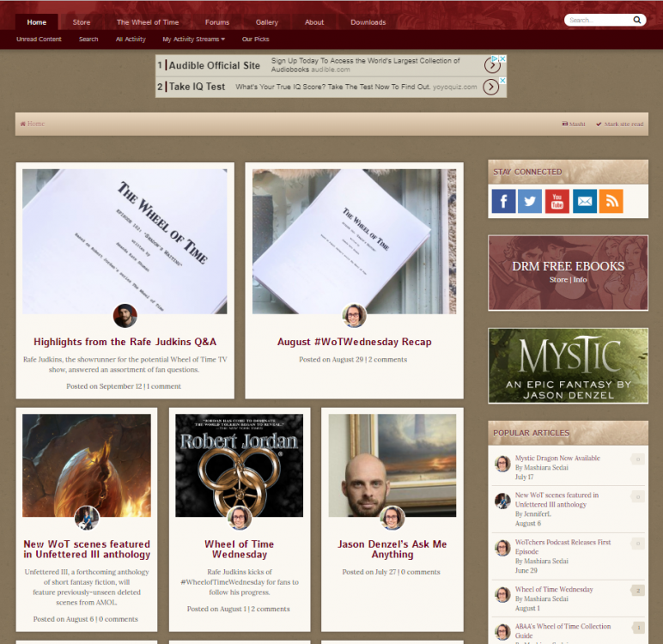Open the YouTube social icon
The height and width of the screenshot is (644, 663).
pos(557,201)
